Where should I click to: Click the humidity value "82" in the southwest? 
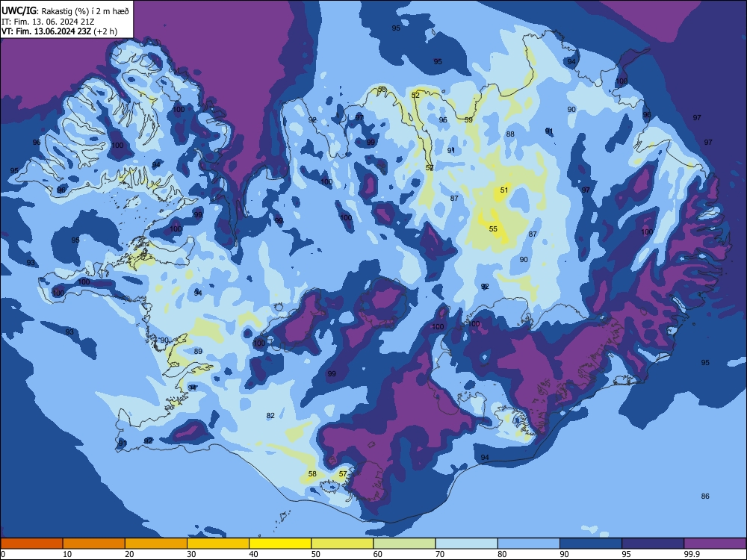tap(270, 416)
